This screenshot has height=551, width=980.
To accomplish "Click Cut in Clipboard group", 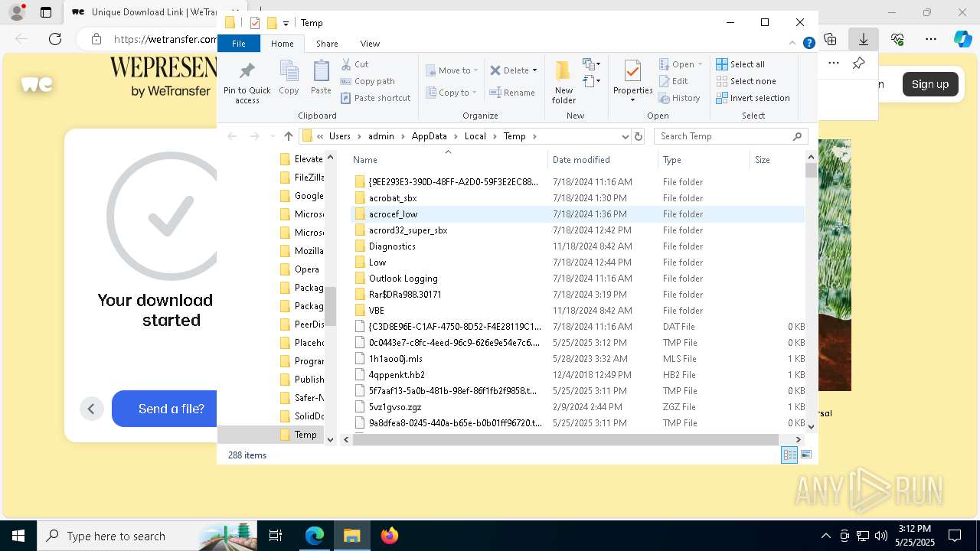I will point(354,64).
